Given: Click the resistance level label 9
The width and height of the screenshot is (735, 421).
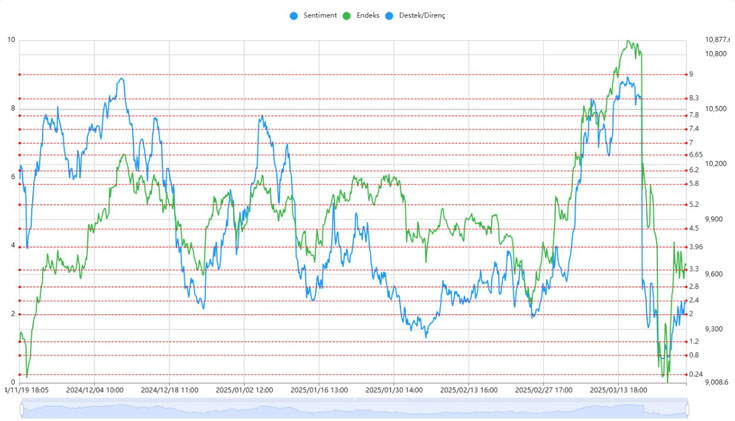Looking at the screenshot, I should coord(691,74).
